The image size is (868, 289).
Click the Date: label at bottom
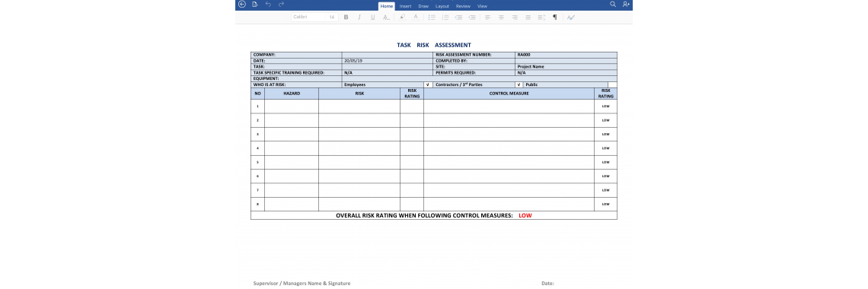coord(547,283)
